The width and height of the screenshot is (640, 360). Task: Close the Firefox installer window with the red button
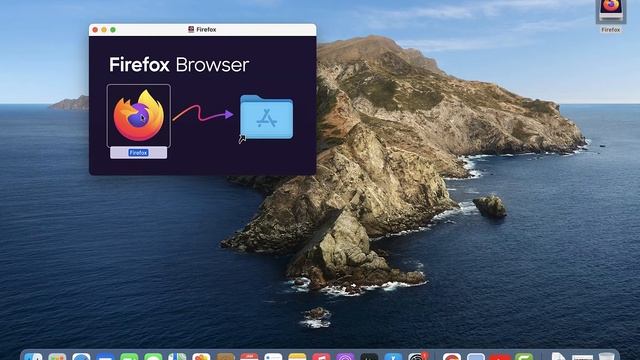95,30
